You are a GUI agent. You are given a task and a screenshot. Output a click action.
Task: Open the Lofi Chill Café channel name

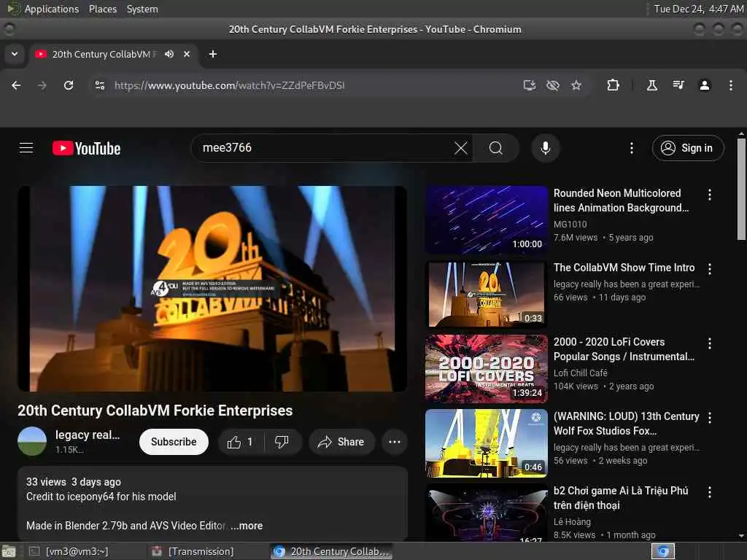(580, 373)
